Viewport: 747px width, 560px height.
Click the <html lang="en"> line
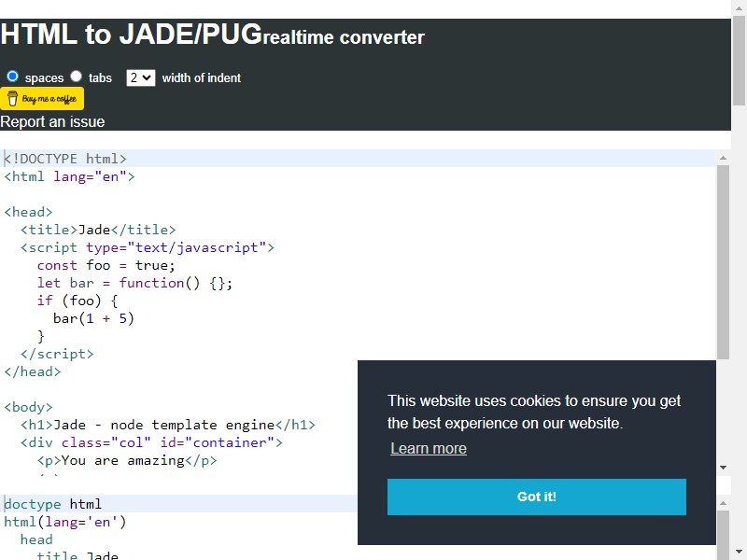[x=69, y=176]
